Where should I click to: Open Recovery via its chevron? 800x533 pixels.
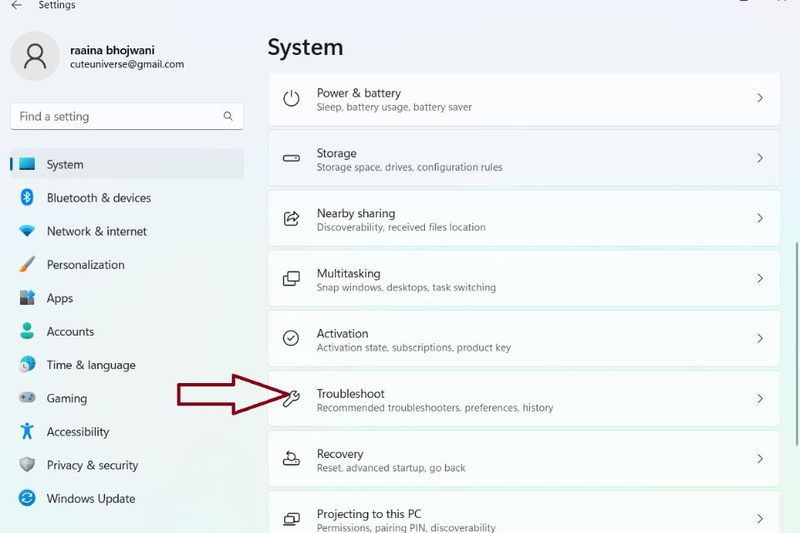pyautogui.click(x=760, y=459)
